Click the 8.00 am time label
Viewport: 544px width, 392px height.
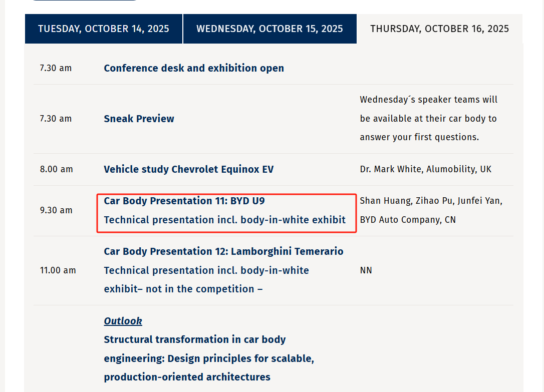[x=56, y=169]
